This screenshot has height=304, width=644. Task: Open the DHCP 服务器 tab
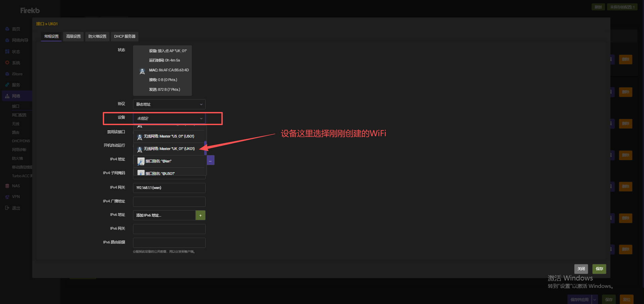(x=125, y=36)
